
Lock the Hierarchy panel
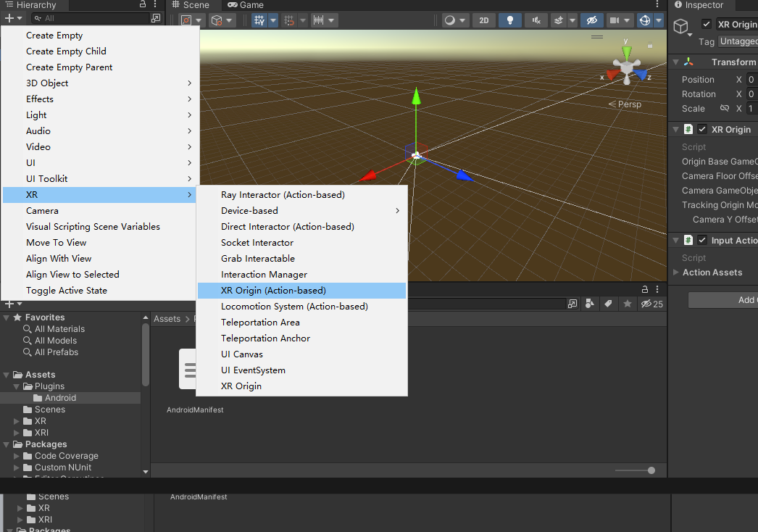coord(143,4)
